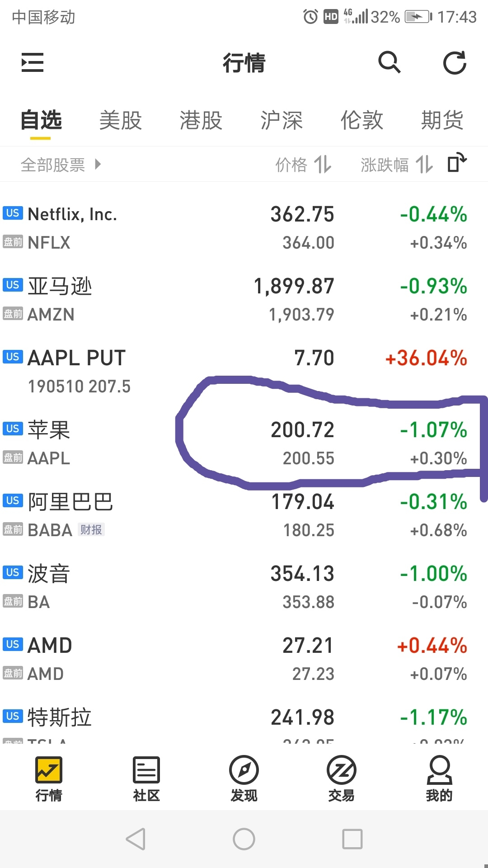Switch to the 港股 tab
The height and width of the screenshot is (868, 488).
click(201, 120)
